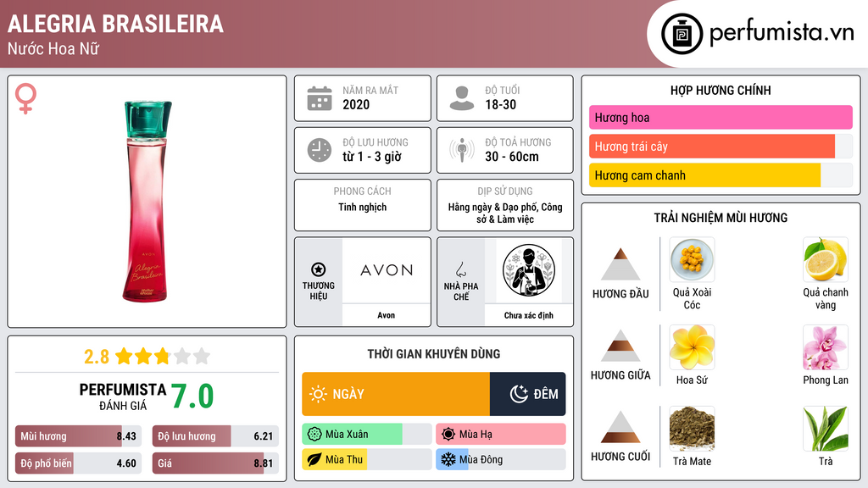868x488 pixels.
Task: Click the HỢP HƯƠNG CHÍNH heading
Action: [721, 90]
